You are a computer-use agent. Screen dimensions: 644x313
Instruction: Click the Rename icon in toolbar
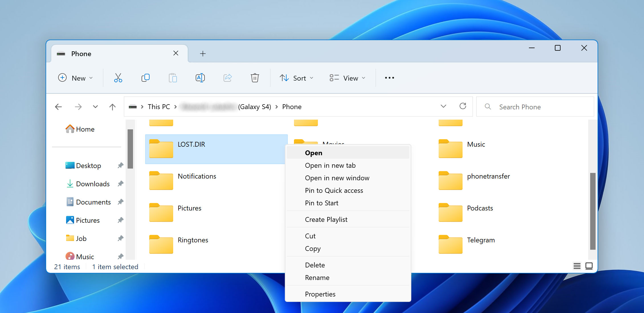point(200,78)
